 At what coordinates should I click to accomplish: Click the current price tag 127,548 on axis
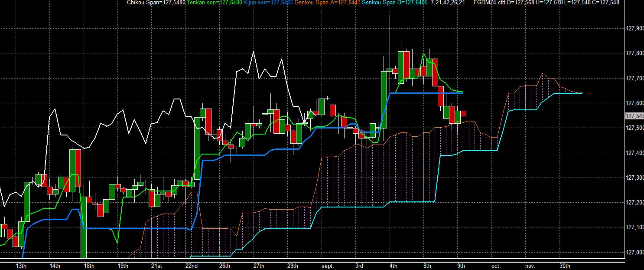point(634,116)
